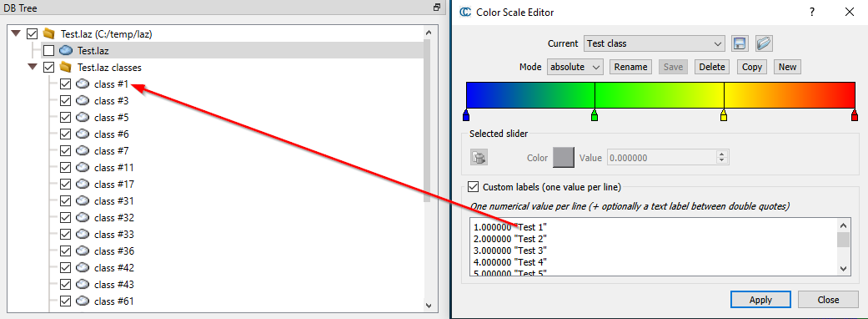Click the Rename button
This screenshot has width=868, height=319.
click(630, 67)
